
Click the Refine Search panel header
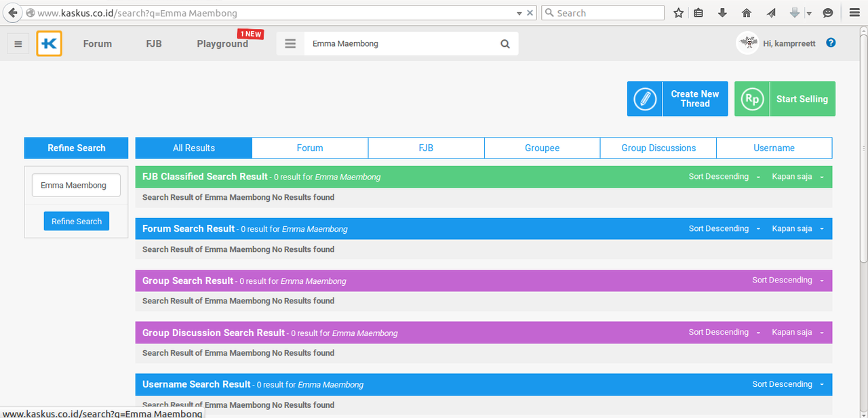click(76, 148)
